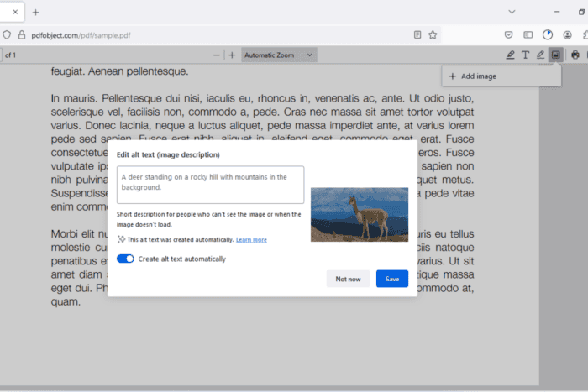Select the Text annotation tool
This screenshot has height=392, width=588.
pyautogui.click(x=525, y=55)
